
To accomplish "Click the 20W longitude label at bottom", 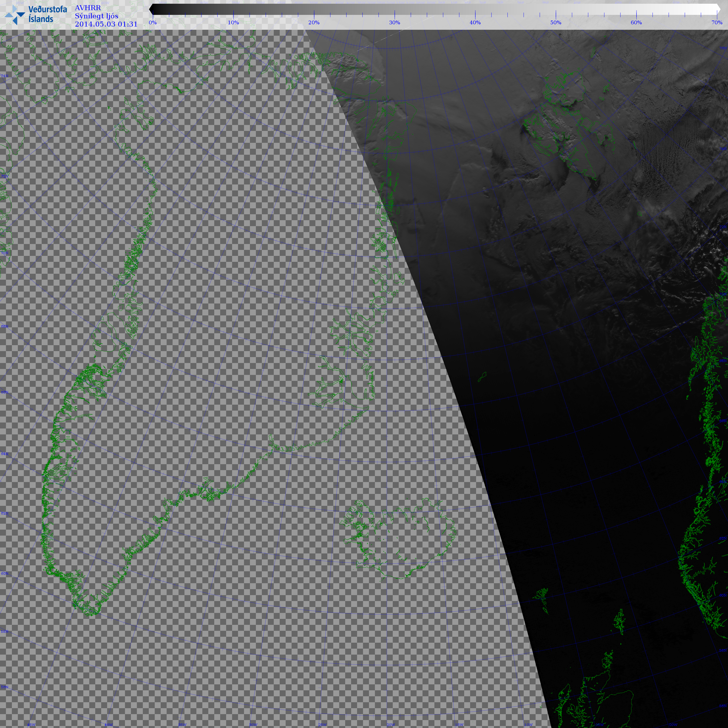I will pyautogui.click(x=391, y=725).
